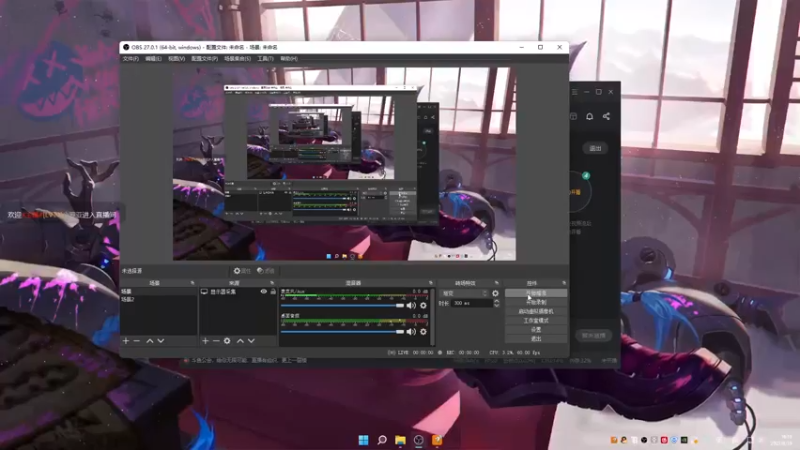Image resolution: width=800 pixels, height=450 pixels.
Task: Open the Windows Start menu
Action: click(363, 440)
